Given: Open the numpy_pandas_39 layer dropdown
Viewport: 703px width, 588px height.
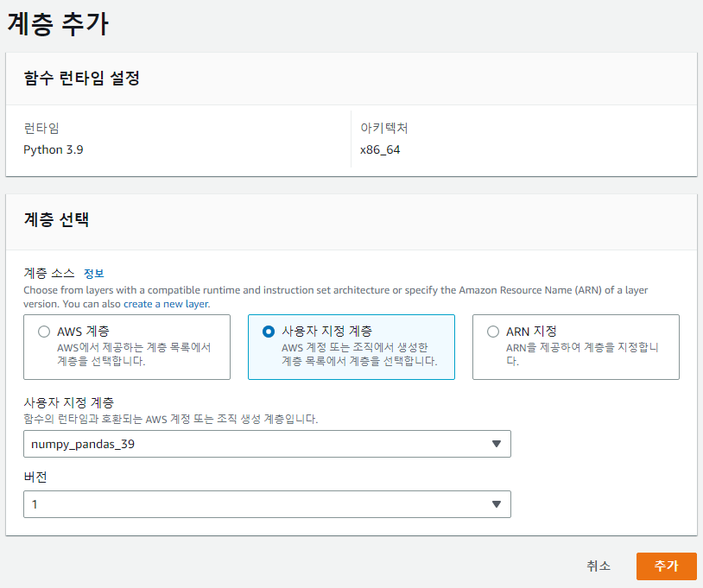Looking at the screenshot, I should [267, 444].
